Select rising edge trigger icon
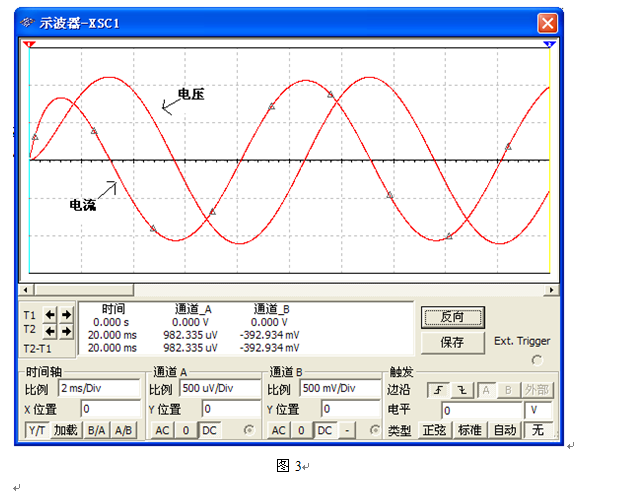 tap(437, 389)
